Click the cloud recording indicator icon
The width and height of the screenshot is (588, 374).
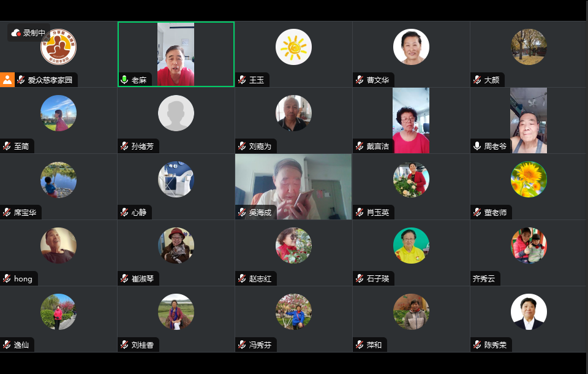(x=16, y=33)
